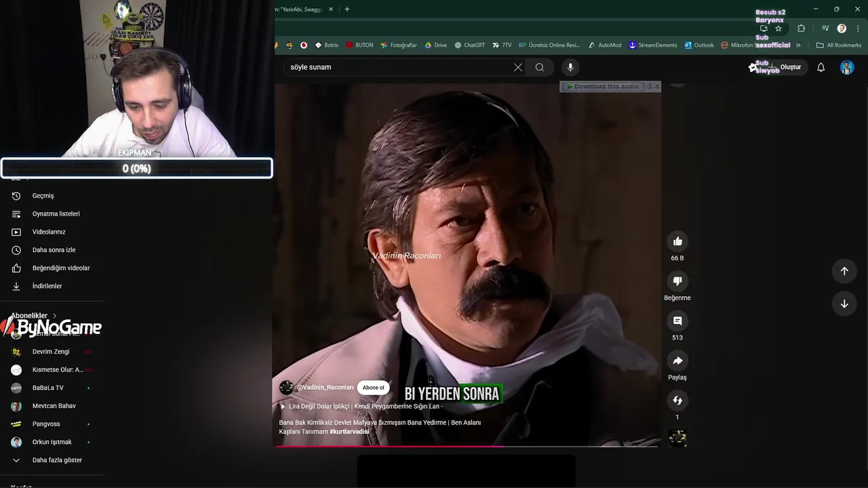Open the Outlook bookmark
Viewport: 868px width, 488px height.
click(699, 45)
